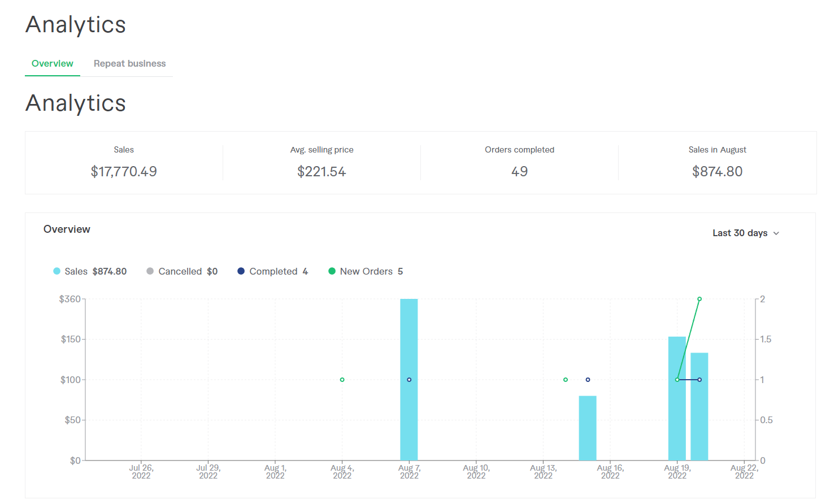Select the Overview tab
The width and height of the screenshot is (830, 504).
pyautogui.click(x=53, y=63)
